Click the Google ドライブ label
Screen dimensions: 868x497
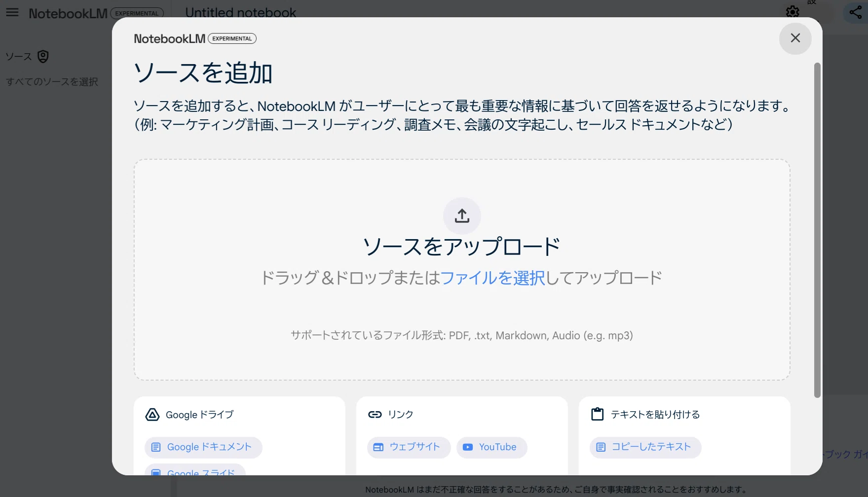click(x=200, y=415)
